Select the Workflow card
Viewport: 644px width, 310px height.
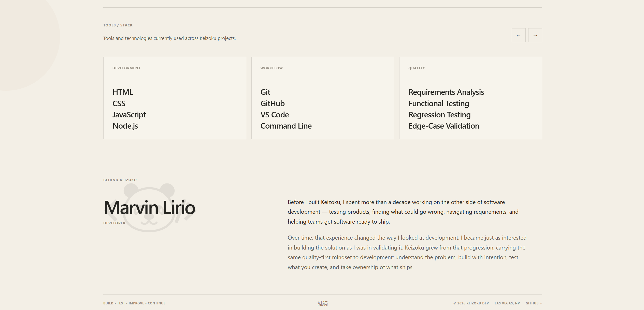tap(323, 98)
